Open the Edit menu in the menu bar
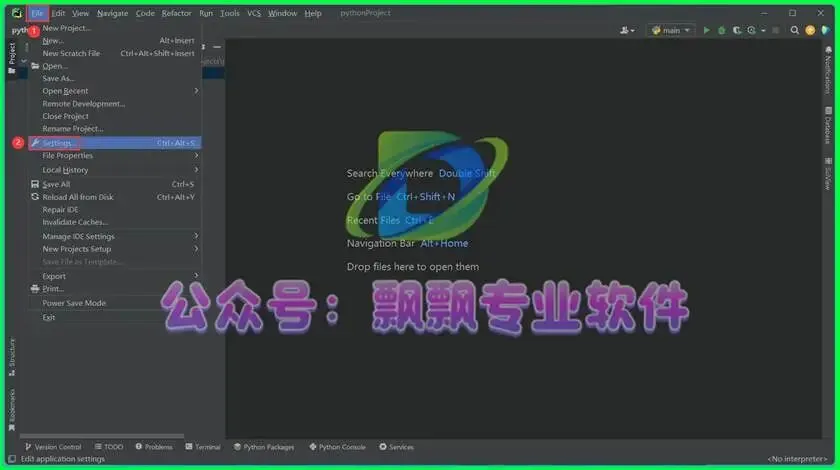The image size is (840, 470). [58, 13]
